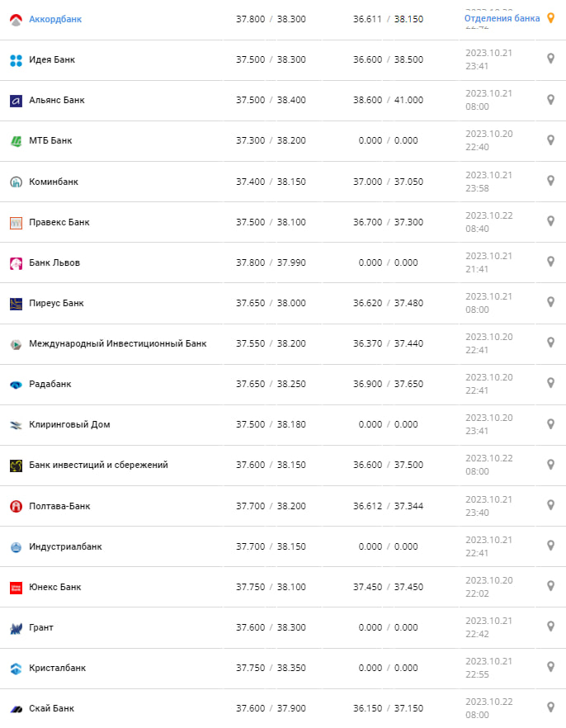The width and height of the screenshot is (566, 728).
Task: Click the Пиреус Банк map pin
Action: click(550, 302)
